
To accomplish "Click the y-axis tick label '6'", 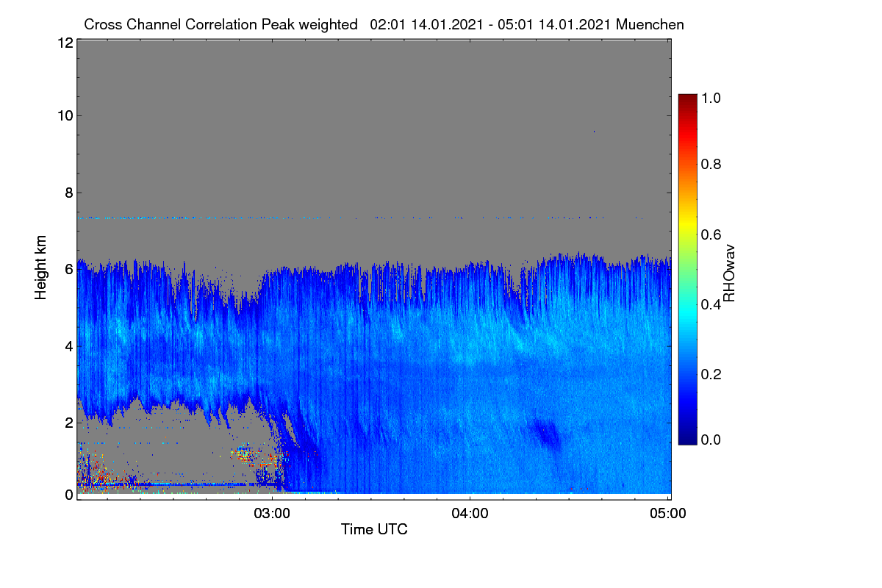I will coord(68,270).
